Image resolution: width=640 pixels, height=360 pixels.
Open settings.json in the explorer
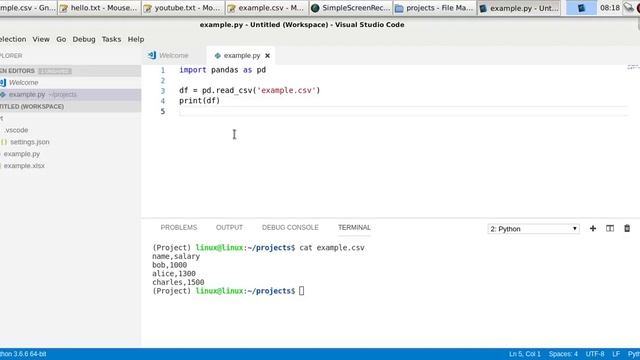[x=29, y=142]
